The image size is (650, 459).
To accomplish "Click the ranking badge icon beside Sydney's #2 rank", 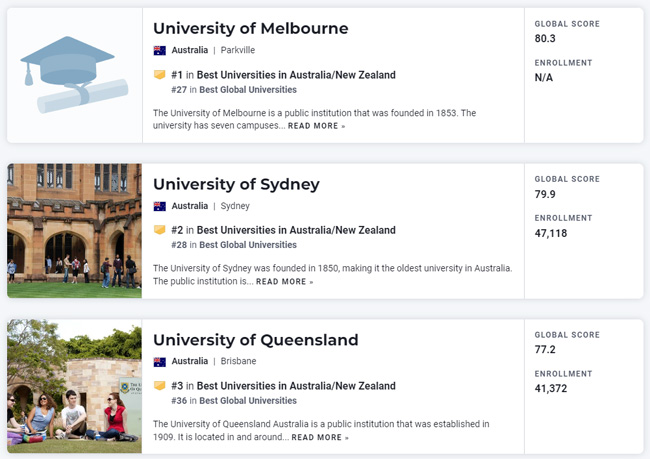I will [x=159, y=231].
